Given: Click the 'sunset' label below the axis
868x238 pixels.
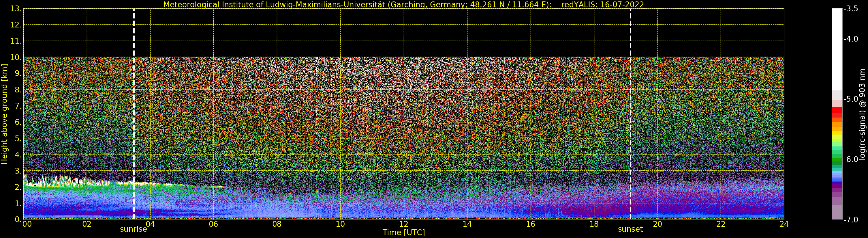Looking at the screenshot, I should (x=630, y=229).
